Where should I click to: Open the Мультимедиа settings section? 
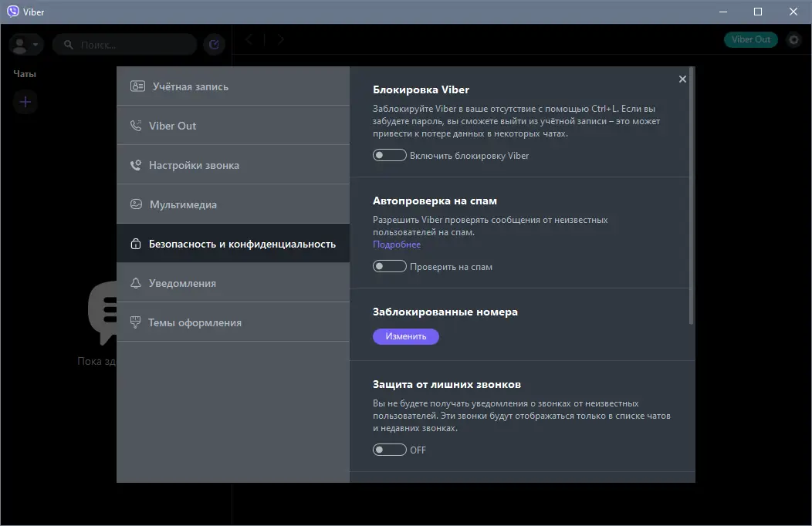coord(233,204)
